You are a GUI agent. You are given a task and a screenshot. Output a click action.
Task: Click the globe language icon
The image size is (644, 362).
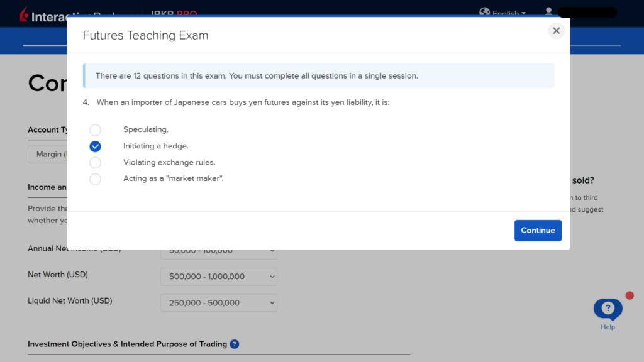pos(484,11)
